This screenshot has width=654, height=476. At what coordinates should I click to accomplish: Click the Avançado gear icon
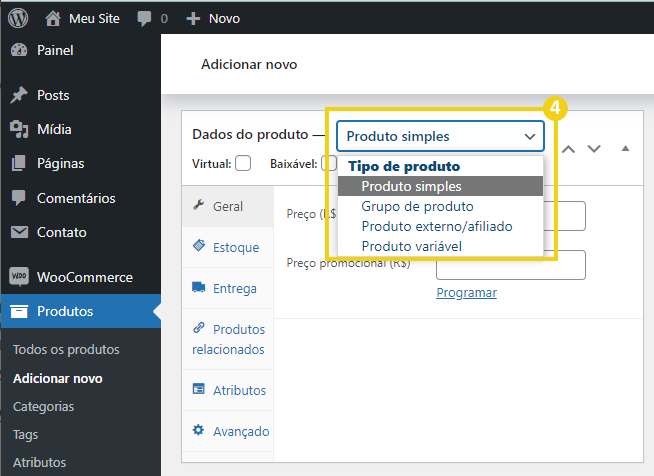[x=199, y=430]
